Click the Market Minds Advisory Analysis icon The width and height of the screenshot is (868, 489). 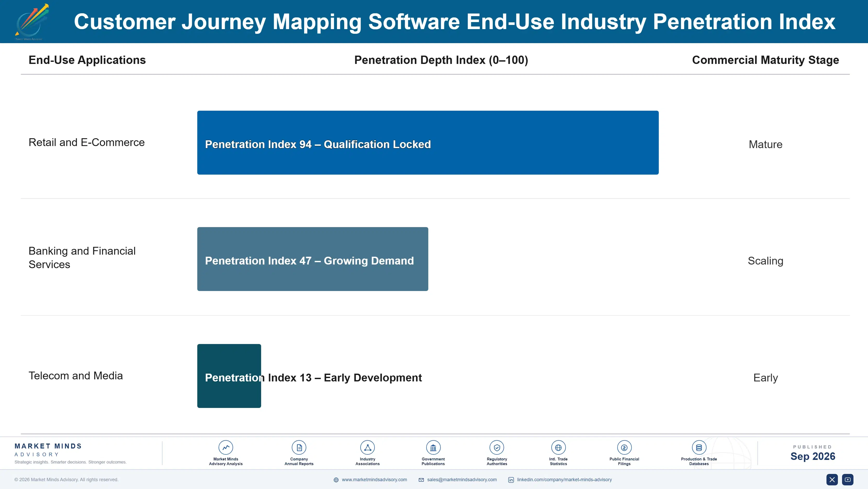coord(225,447)
